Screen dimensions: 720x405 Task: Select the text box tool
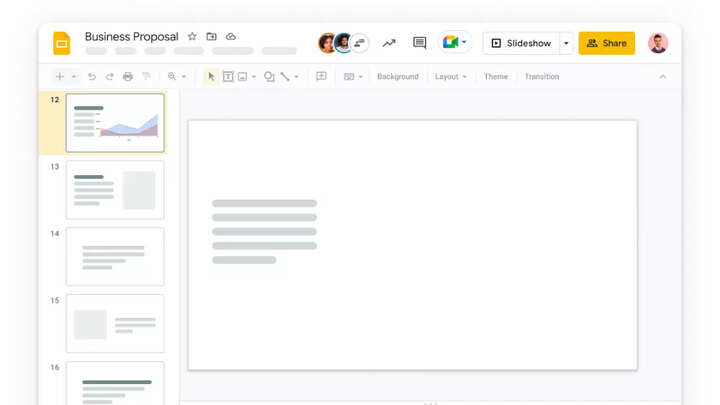pyautogui.click(x=228, y=77)
